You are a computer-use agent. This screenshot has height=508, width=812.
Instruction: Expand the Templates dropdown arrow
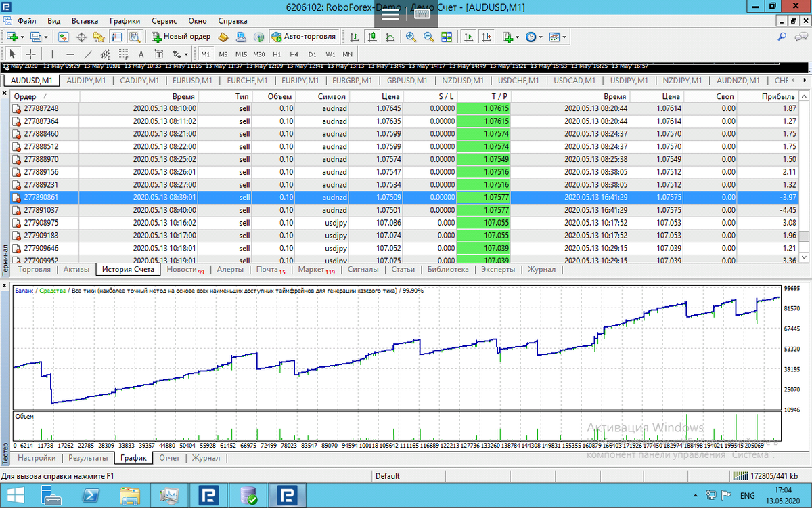tap(564, 37)
